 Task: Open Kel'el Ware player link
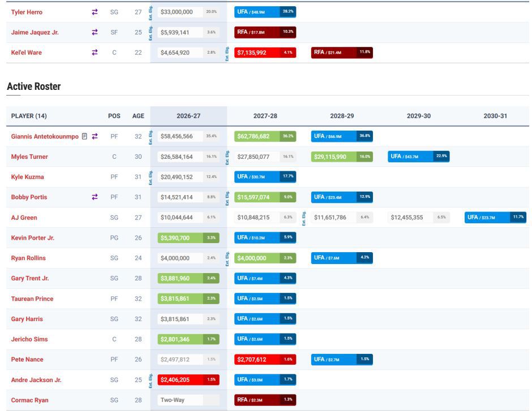[26, 53]
